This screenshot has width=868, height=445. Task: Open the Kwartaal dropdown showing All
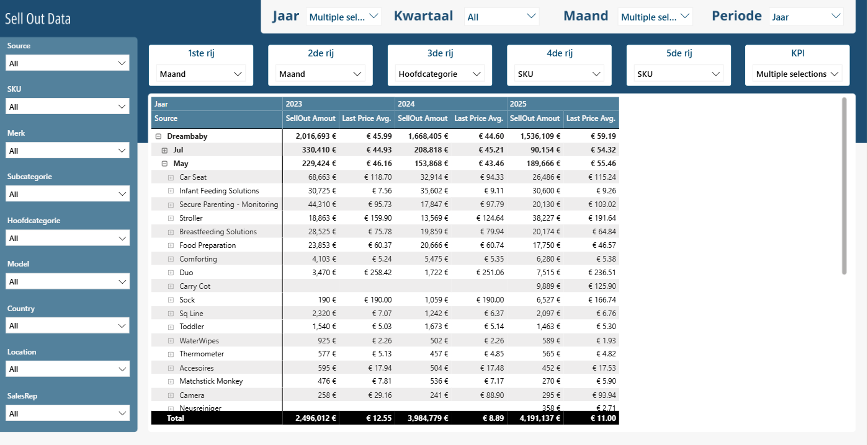point(501,17)
